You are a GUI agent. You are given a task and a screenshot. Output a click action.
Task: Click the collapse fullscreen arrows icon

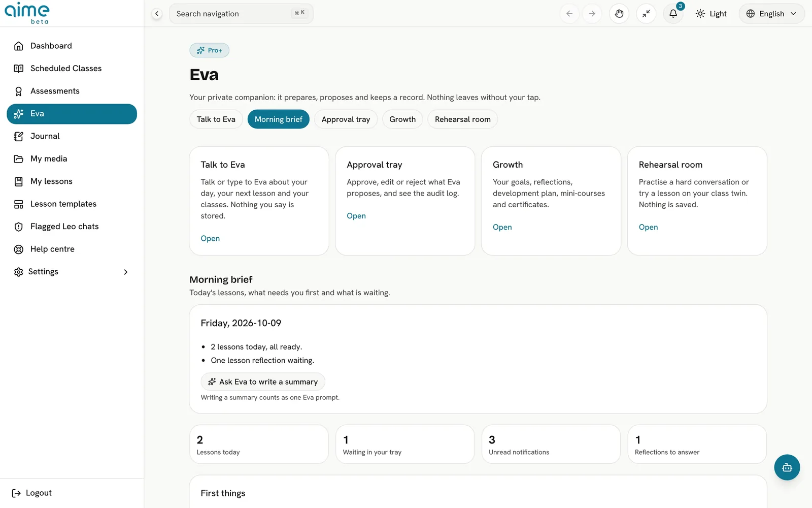(x=646, y=14)
